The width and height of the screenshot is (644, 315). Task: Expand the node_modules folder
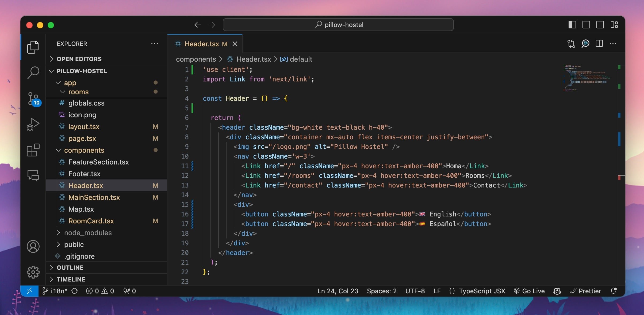pos(106,233)
